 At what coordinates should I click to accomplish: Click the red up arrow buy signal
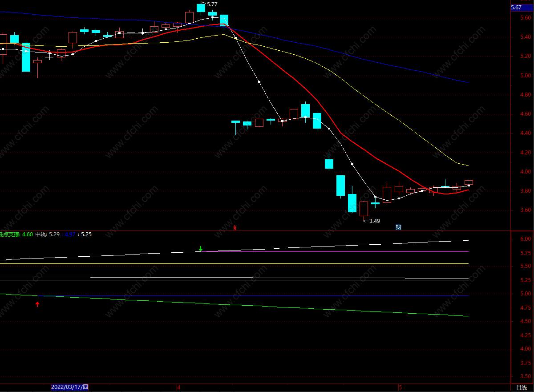click(37, 304)
